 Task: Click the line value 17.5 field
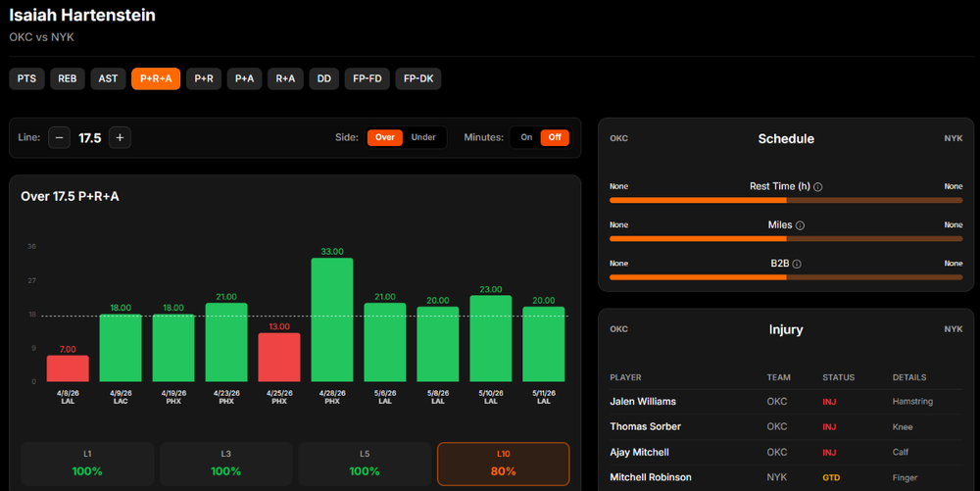(x=90, y=138)
